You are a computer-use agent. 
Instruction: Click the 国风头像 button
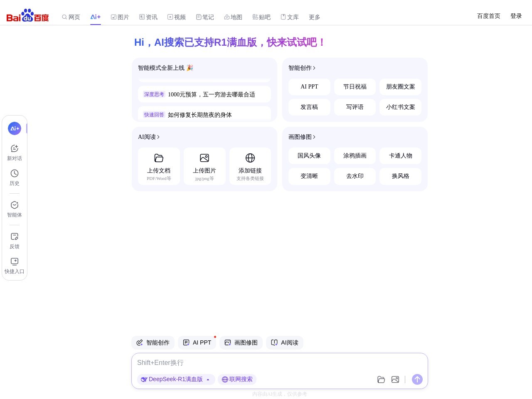pos(309,156)
